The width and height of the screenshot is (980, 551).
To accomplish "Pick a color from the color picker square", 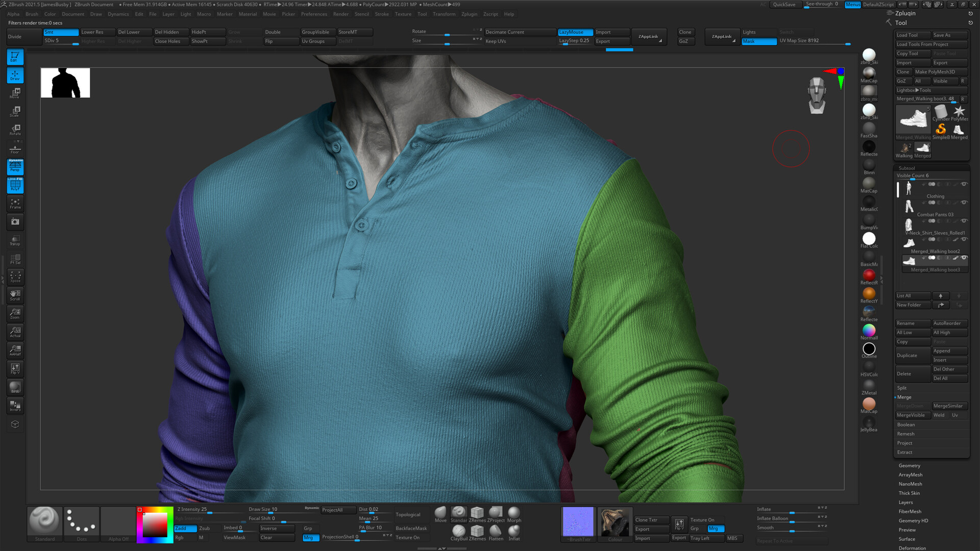I will [x=154, y=524].
